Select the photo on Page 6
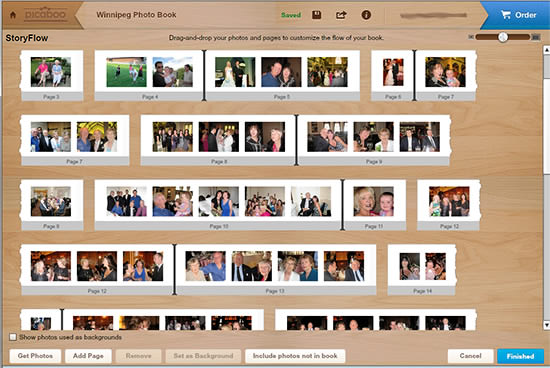The width and height of the screenshot is (550, 368). coord(393,72)
